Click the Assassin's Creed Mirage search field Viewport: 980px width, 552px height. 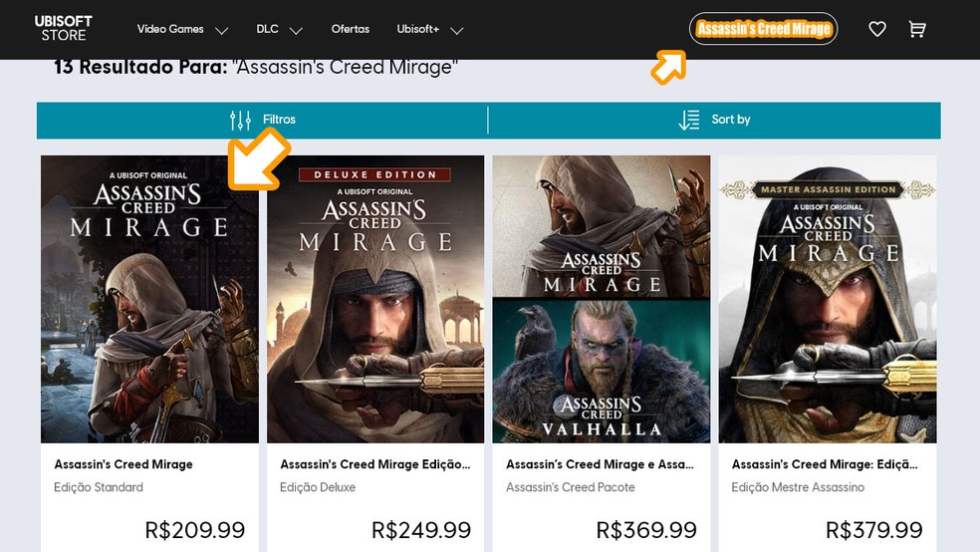(x=763, y=29)
